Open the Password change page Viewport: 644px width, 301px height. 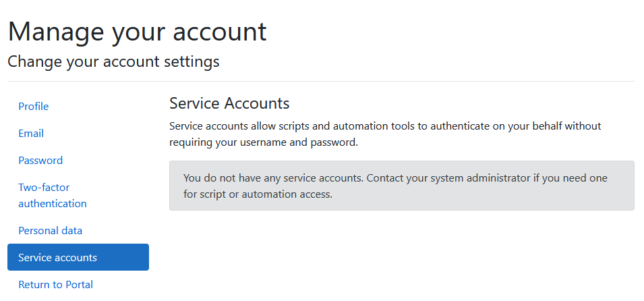coord(40,161)
